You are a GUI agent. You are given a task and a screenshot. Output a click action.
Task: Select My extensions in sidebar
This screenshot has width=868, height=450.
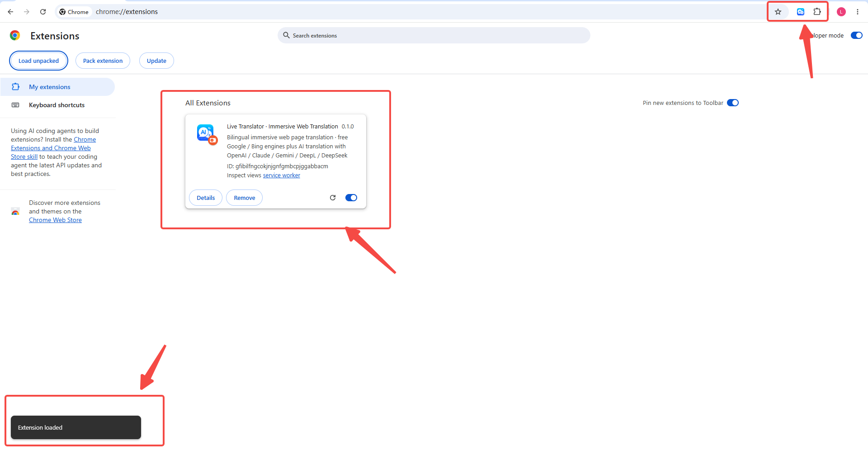point(57,87)
